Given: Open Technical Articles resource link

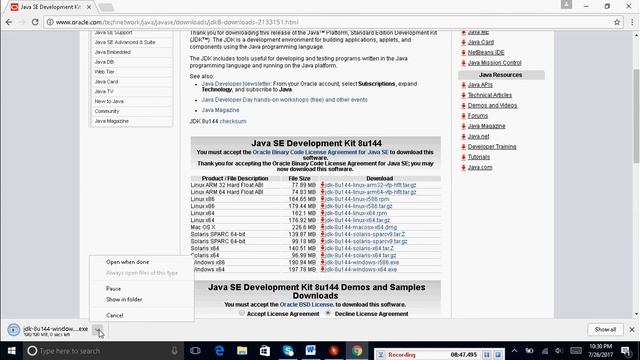Looking at the screenshot, I should click(x=489, y=95).
